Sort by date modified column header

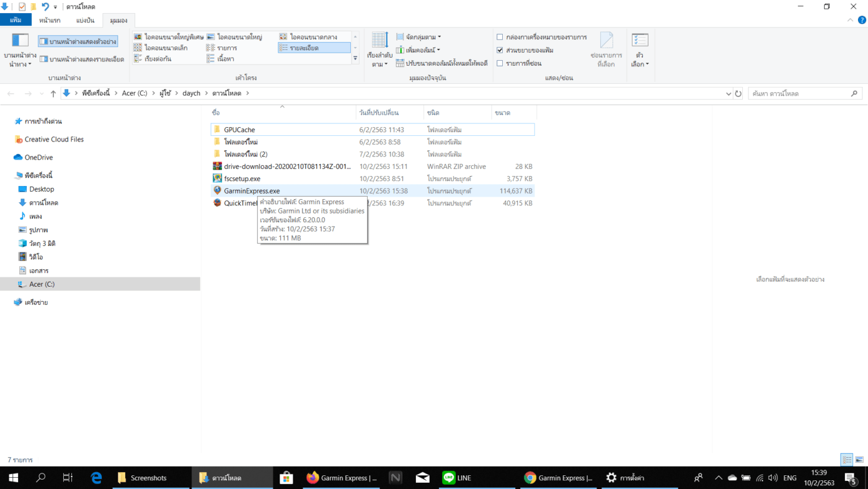tap(390, 113)
